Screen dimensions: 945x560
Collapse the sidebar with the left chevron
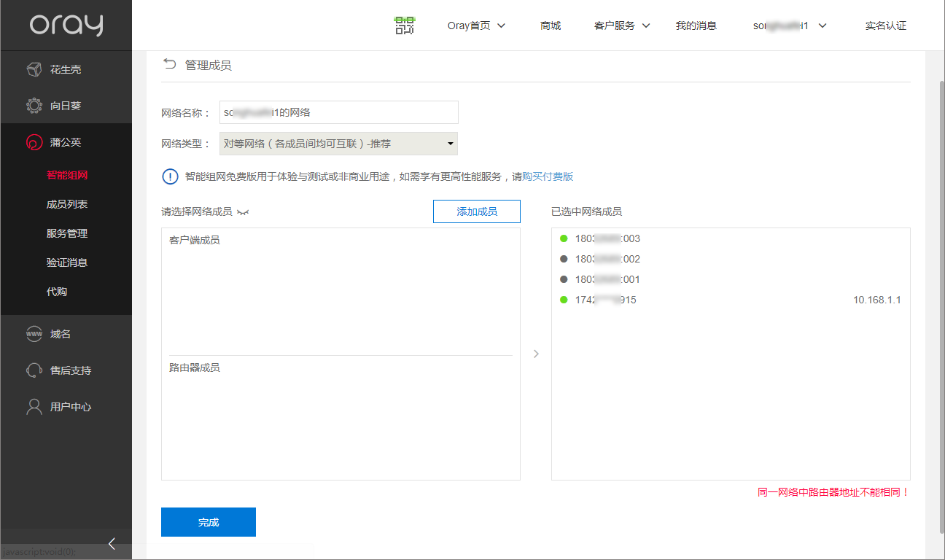[x=112, y=543]
